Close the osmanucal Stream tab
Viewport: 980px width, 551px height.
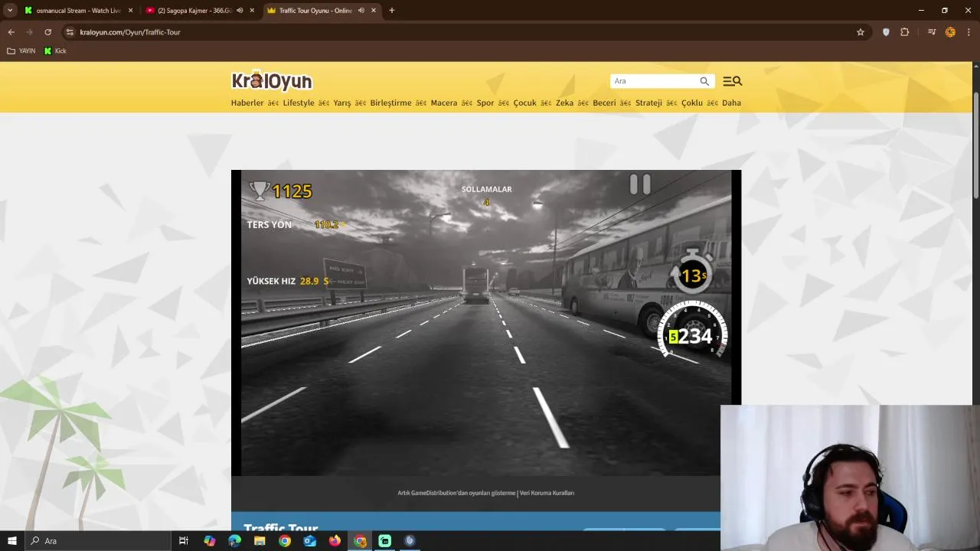pos(130,11)
